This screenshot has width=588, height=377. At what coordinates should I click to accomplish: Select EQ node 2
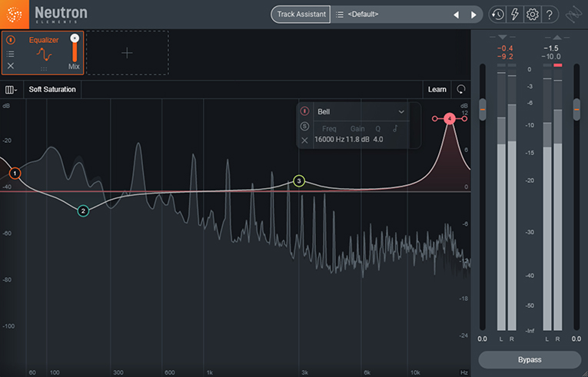83,211
